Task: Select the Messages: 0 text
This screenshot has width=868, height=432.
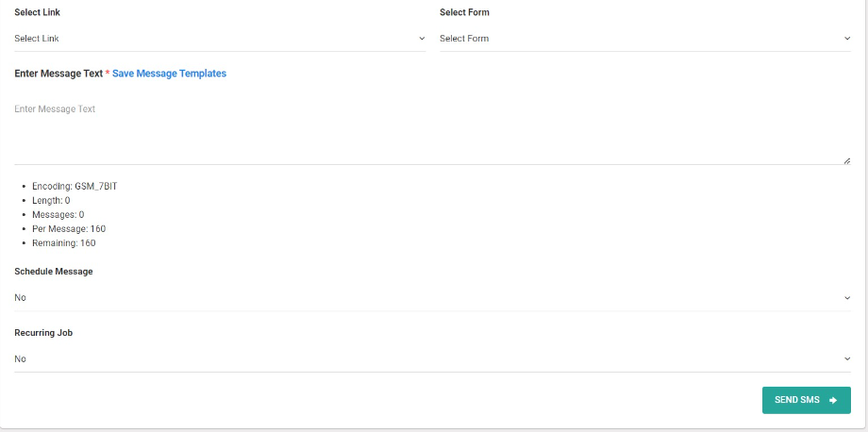Action: [58, 215]
